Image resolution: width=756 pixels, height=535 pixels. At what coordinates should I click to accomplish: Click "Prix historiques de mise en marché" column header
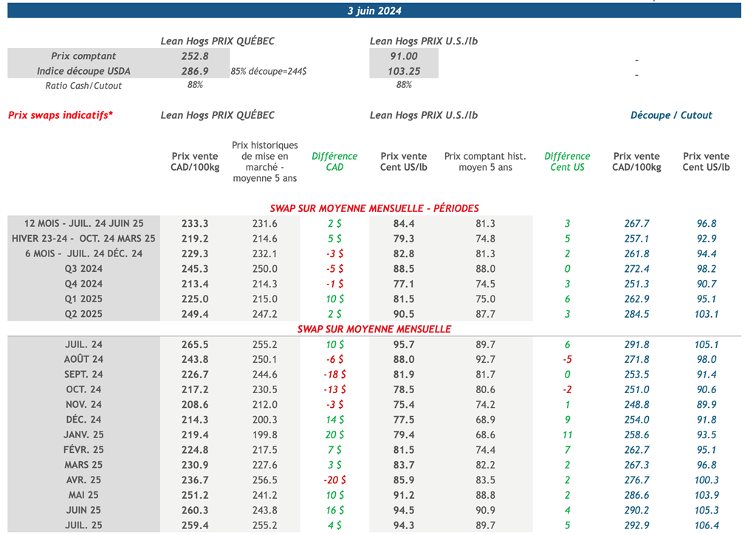[x=264, y=162]
